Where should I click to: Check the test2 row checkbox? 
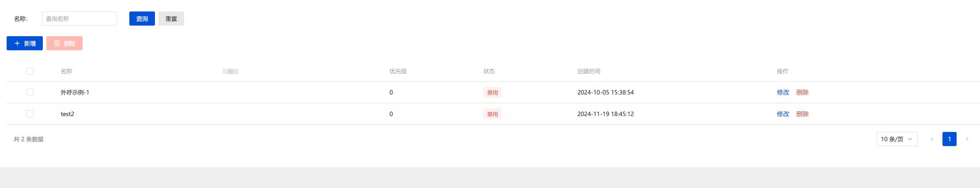coord(30,114)
